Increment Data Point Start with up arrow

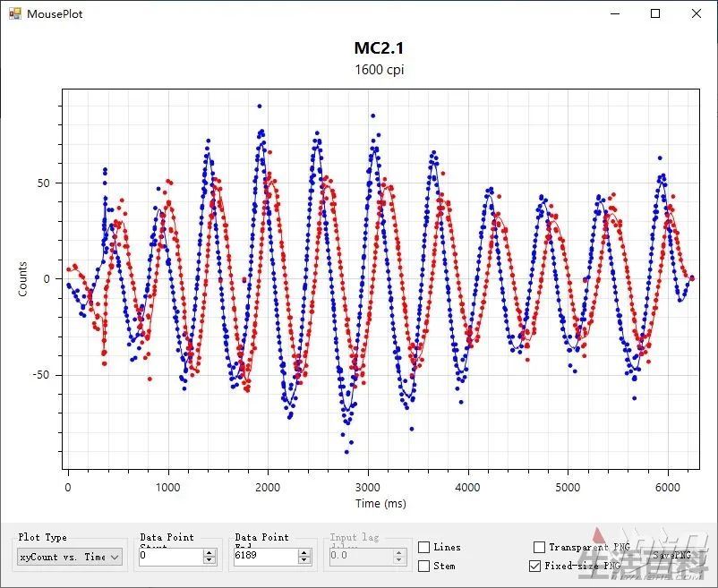tap(209, 553)
